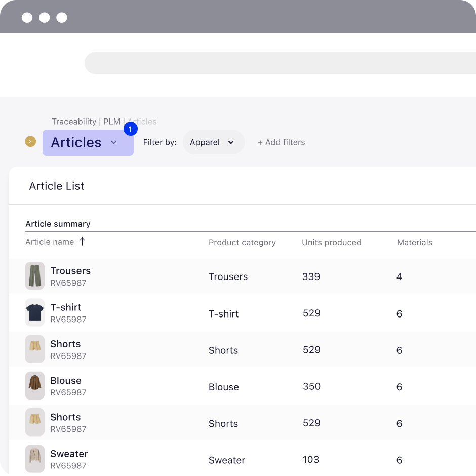Viewport: 476px width, 476px height.
Task: Click the PLM breadcrumb link
Action: [x=112, y=122]
